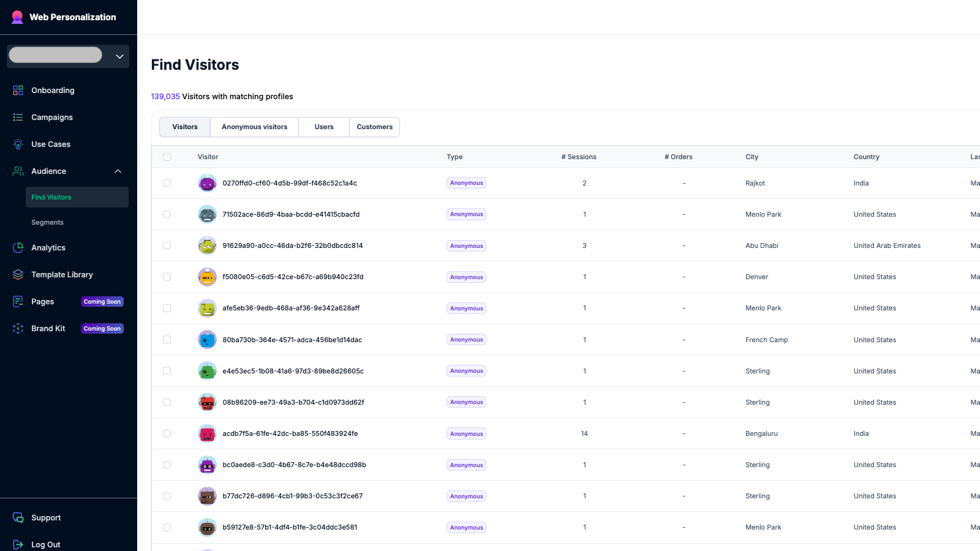This screenshot has height=551, width=980.
Task: Click avatar of visitor 08b96209-ee73-49a3-b704-c1d0973dd62f
Action: click(208, 402)
